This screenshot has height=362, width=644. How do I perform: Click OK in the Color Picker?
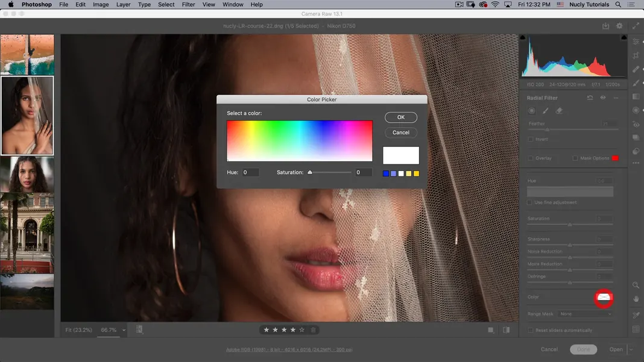(x=401, y=117)
